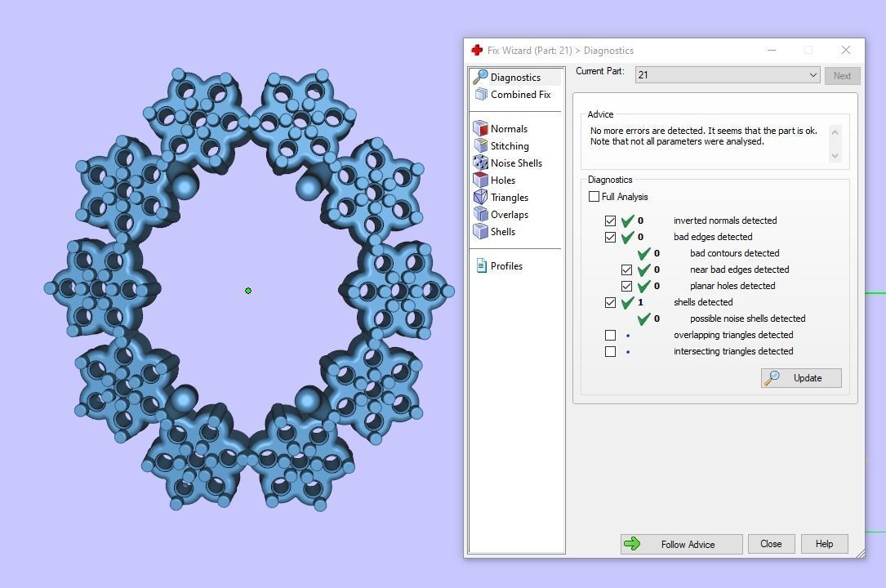Click the green center point in viewport
Image resolution: width=886 pixels, height=588 pixels.
click(x=248, y=291)
